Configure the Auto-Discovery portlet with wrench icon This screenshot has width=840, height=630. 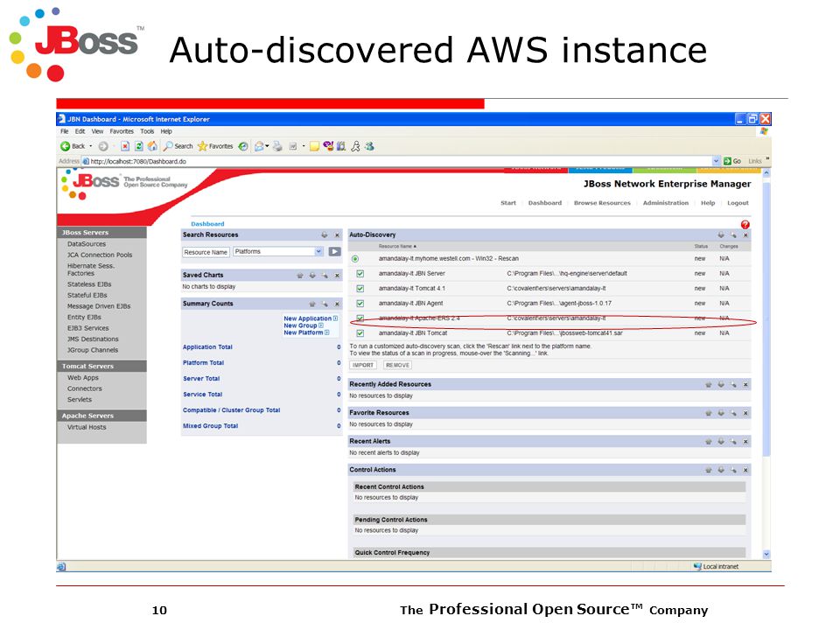pos(733,235)
